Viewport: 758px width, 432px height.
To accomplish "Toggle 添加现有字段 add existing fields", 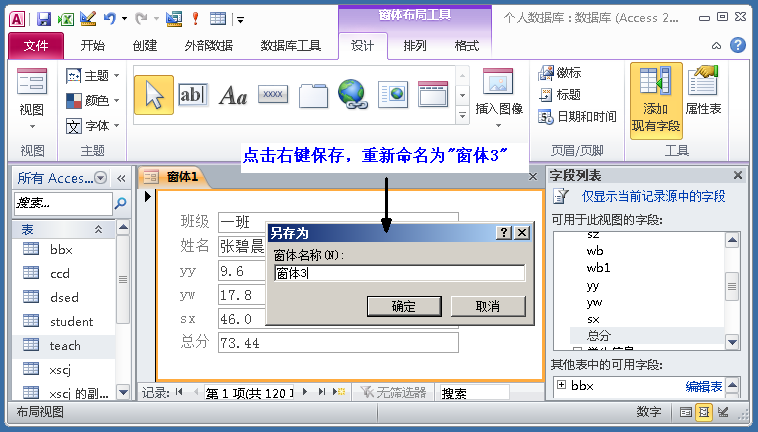I will point(656,101).
